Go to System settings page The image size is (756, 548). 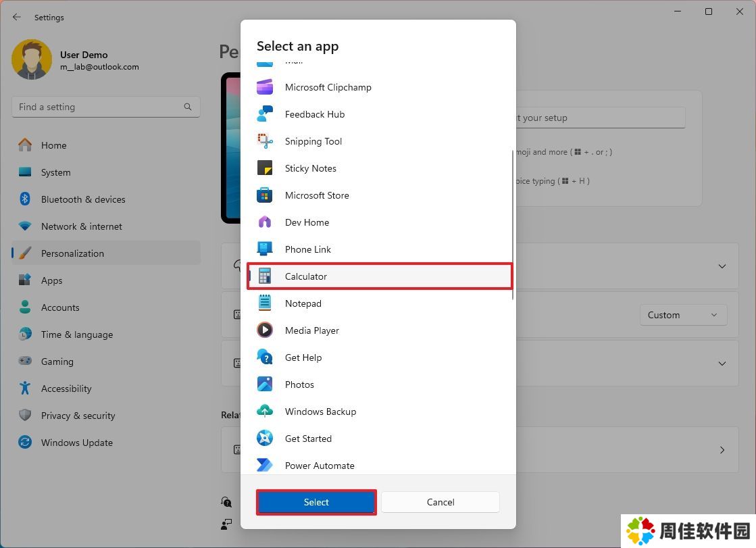106,172
